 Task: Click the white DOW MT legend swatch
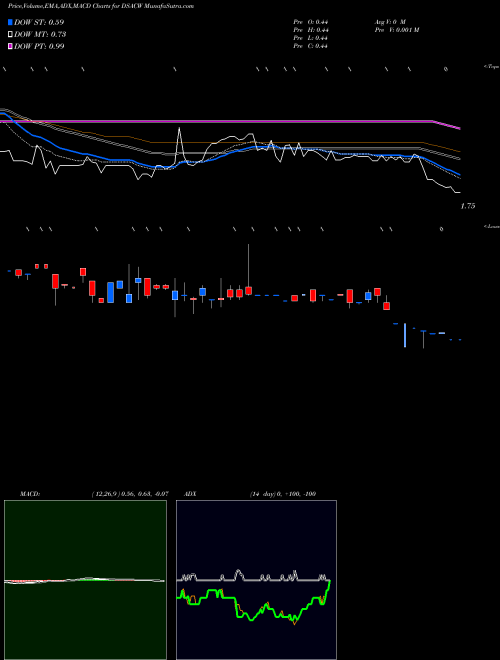[10, 34]
